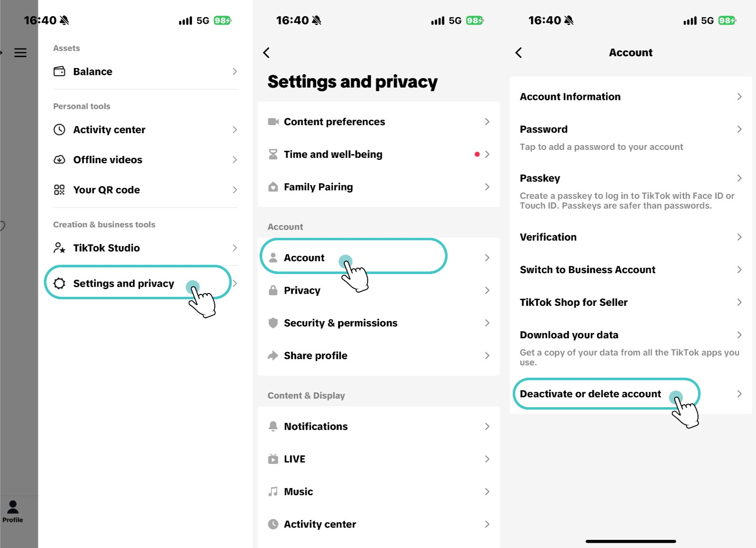This screenshot has width=756, height=548.
Task: Tap the Notifications bell icon
Action: click(273, 426)
